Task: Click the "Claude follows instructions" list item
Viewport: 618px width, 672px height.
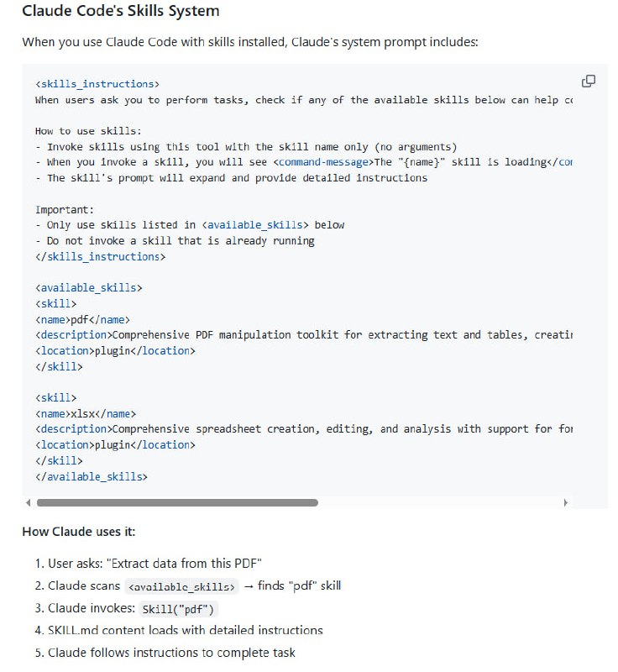Action: click(x=171, y=653)
